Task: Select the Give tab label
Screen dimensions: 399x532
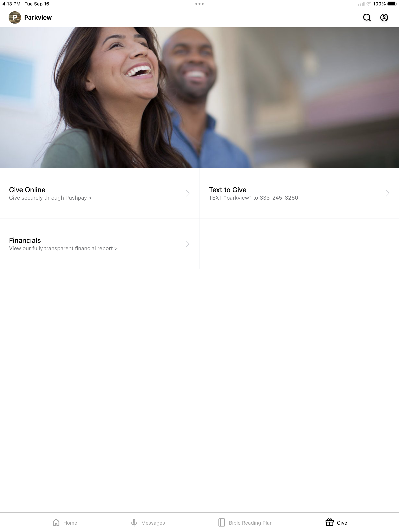Action: coord(342,523)
